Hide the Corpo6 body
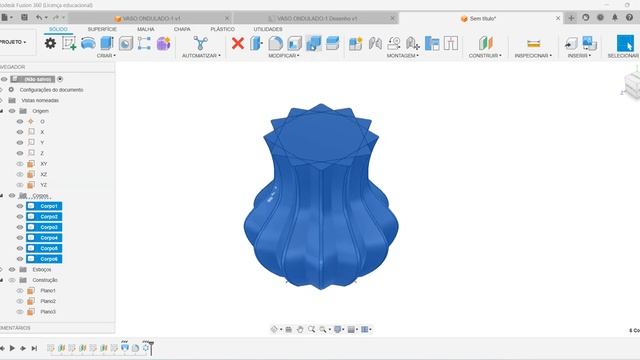640x360 pixels. coord(20,259)
